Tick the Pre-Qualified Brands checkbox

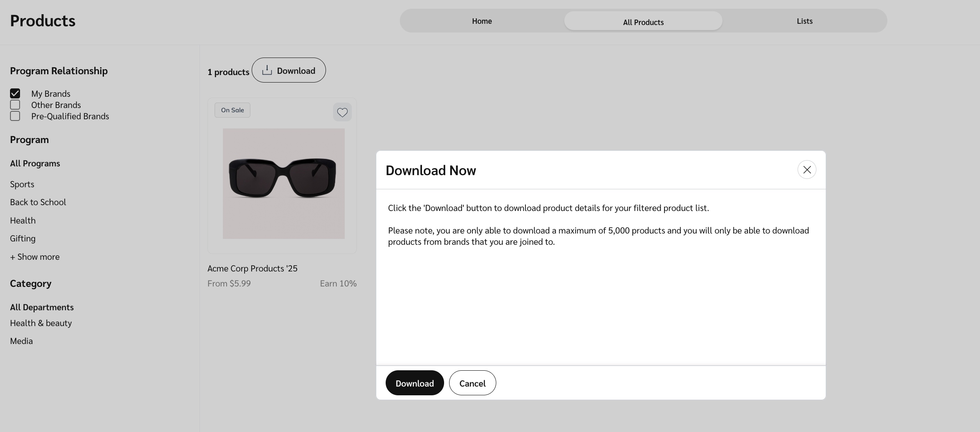pyautogui.click(x=15, y=116)
